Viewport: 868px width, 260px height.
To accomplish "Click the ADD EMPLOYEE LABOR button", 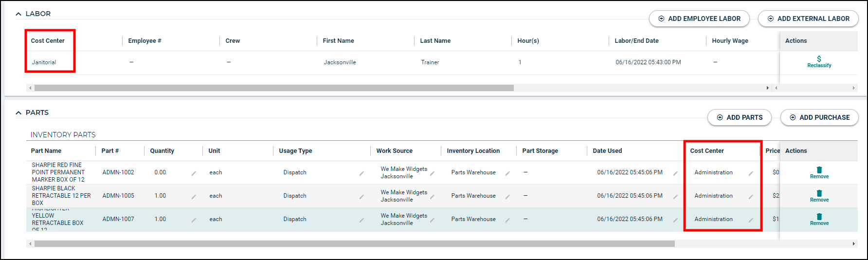I will [699, 19].
